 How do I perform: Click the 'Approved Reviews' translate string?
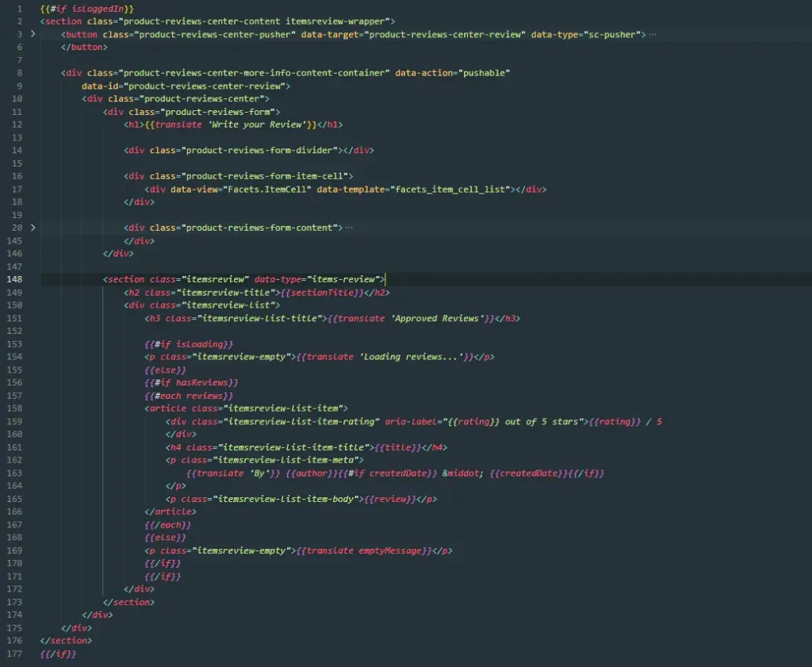click(x=437, y=319)
